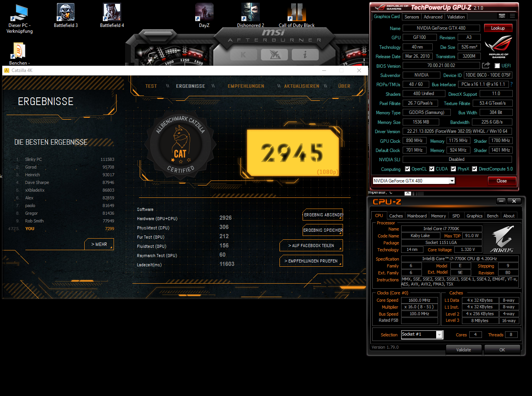The image size is (532, 396).
Task: Go to Catzilla AKTUALISIEREN menu
Action: [x=301, y=86]
